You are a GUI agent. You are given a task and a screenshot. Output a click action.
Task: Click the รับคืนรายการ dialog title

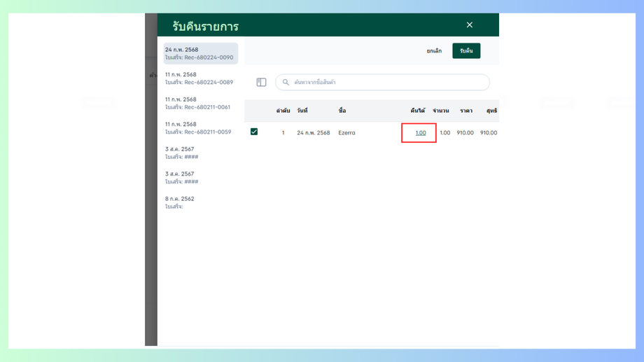[x=205, y=27]
